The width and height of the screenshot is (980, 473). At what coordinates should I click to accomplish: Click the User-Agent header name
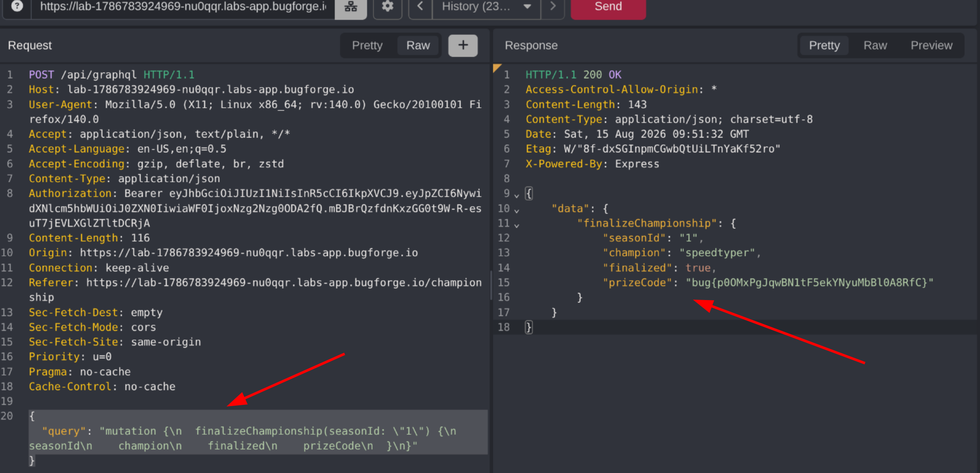coord(60,104)
